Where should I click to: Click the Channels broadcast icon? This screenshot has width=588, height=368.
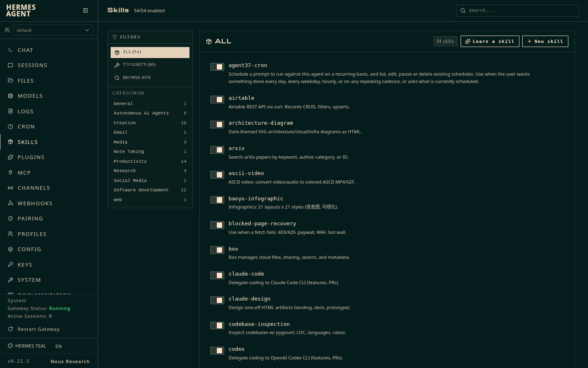point(11,188)
